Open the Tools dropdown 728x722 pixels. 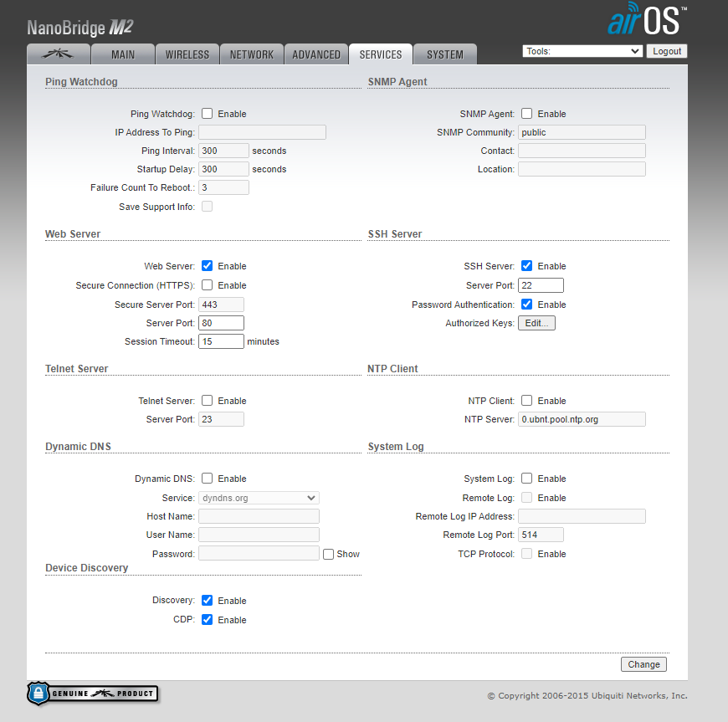coord(582,51)
